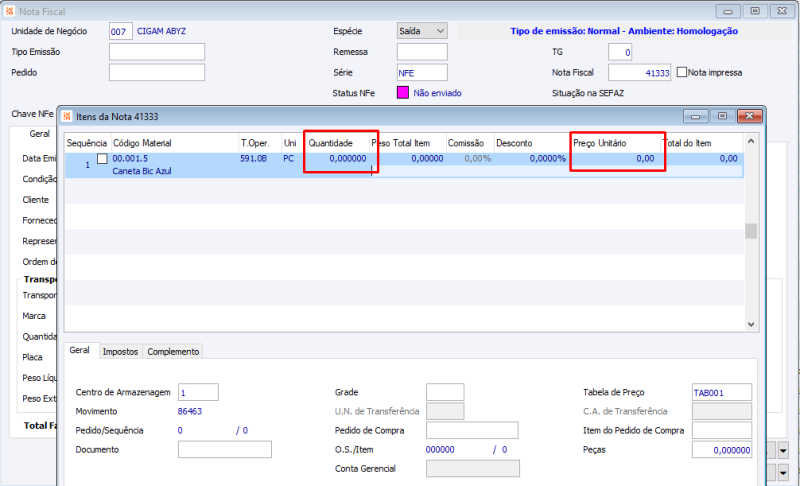Click the Comissão cell 0,00%
800x486 pixels.
(478, 159)
